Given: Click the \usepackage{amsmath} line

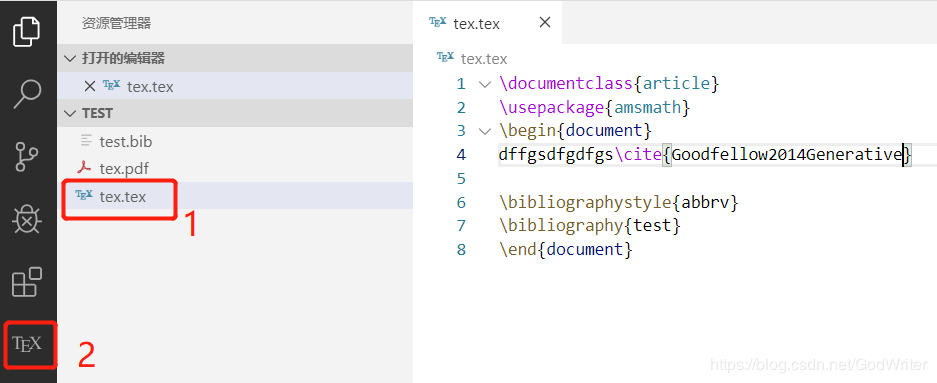Looking at the screenshot, I should tap(595, 108).
